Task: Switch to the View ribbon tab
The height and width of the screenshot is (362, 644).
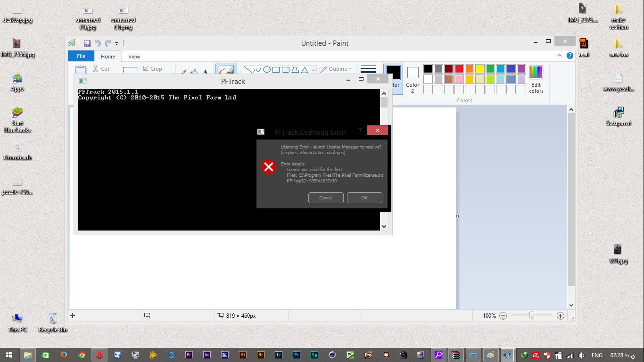Action: pos(134,56)
